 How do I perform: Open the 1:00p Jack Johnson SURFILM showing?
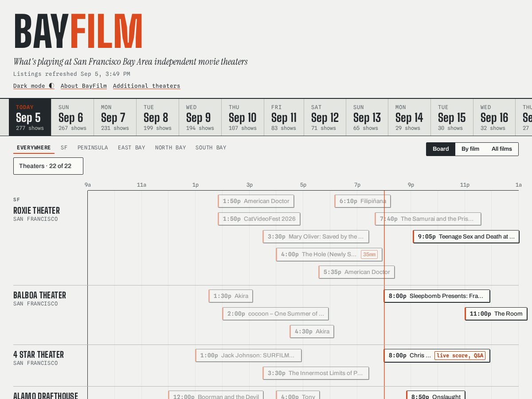(248, 356)
